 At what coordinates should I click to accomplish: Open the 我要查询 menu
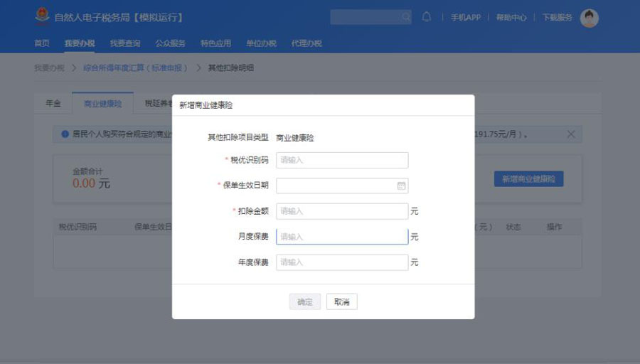(x=124, y=43)
